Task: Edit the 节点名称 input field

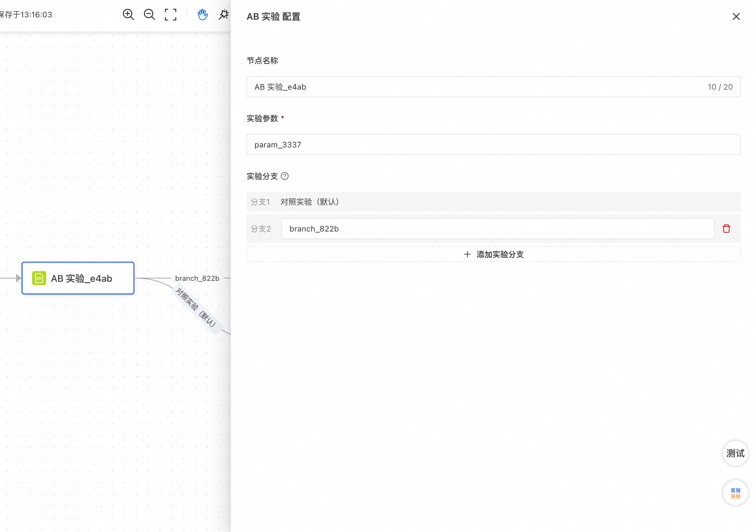Action: (494, 87)
